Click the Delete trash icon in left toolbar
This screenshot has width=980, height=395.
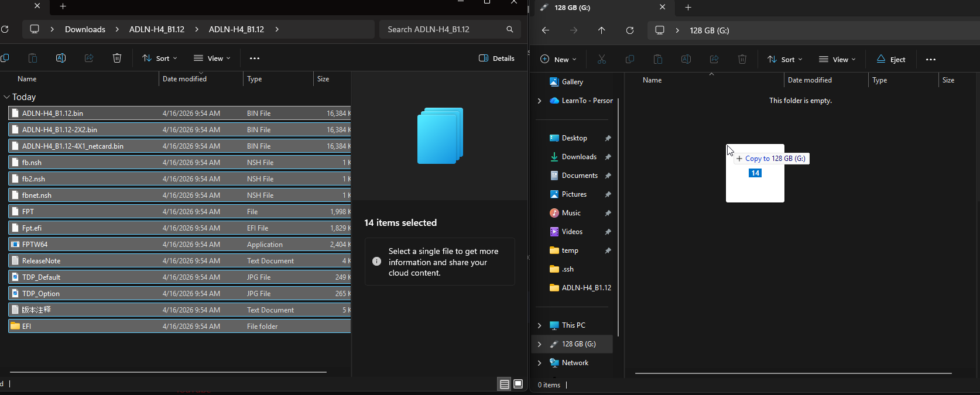pyautogui.click(x=117, y=58)
